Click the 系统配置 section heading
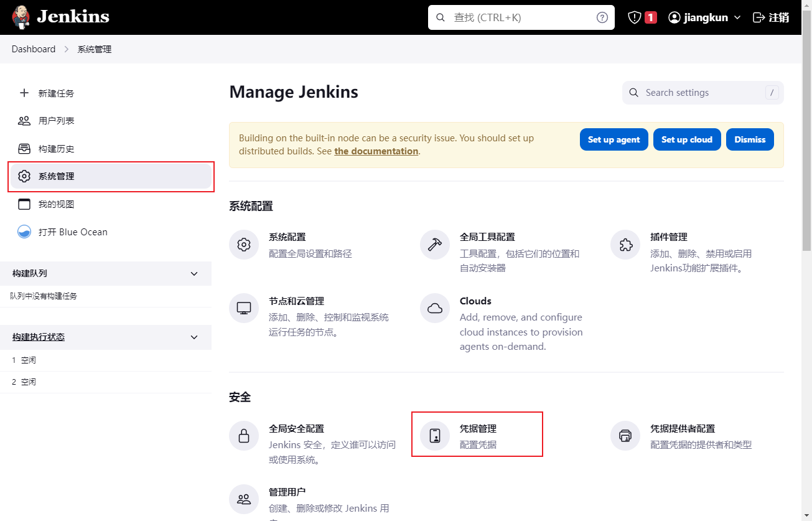This screenshot has height=521, width=812. pyautogui.click(x=251, y=206)
